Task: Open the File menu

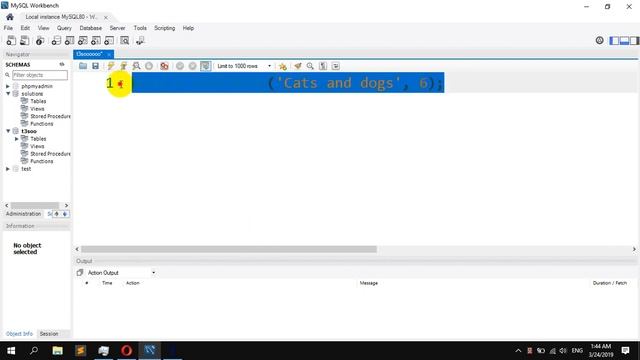Action: 8,28
